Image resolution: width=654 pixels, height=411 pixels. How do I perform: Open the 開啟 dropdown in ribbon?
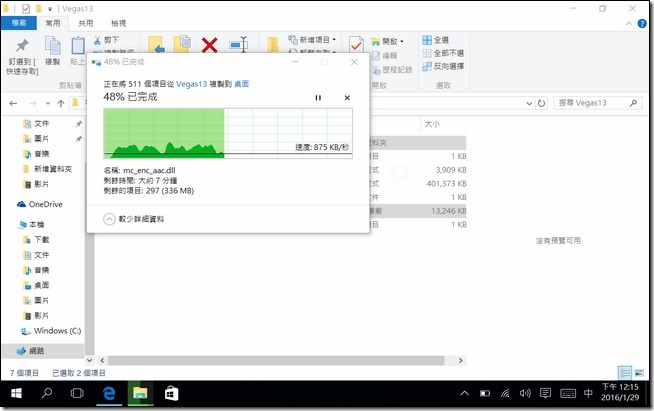tap(388, 41)
